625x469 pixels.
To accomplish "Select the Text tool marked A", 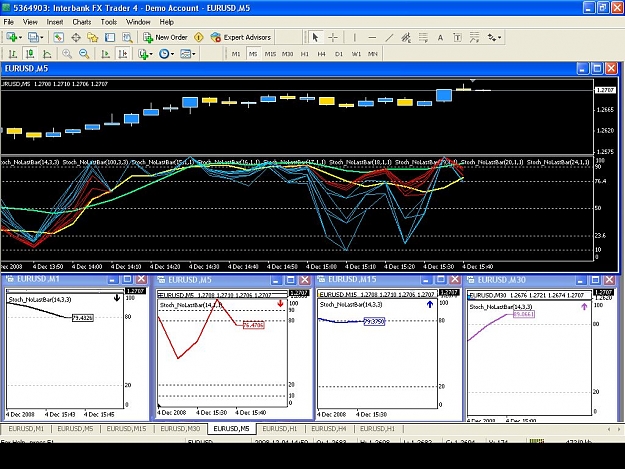I will click(440, 37).
